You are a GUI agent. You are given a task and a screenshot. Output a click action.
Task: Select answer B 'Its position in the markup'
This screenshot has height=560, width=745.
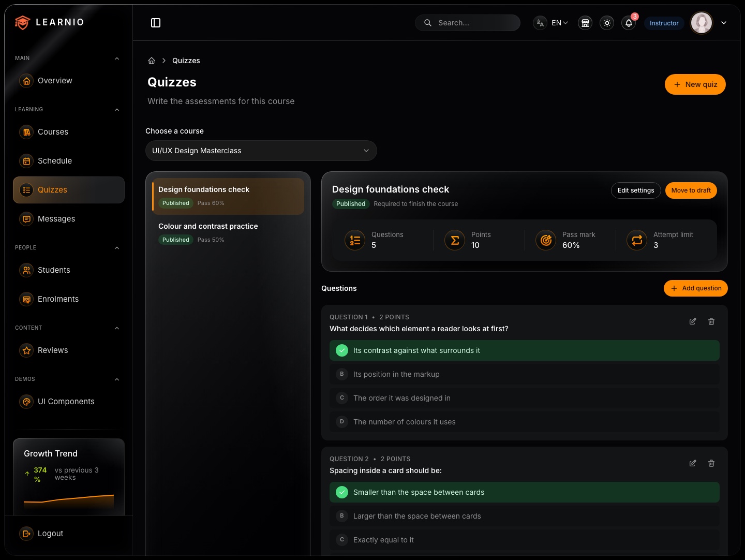coord(525,374)
